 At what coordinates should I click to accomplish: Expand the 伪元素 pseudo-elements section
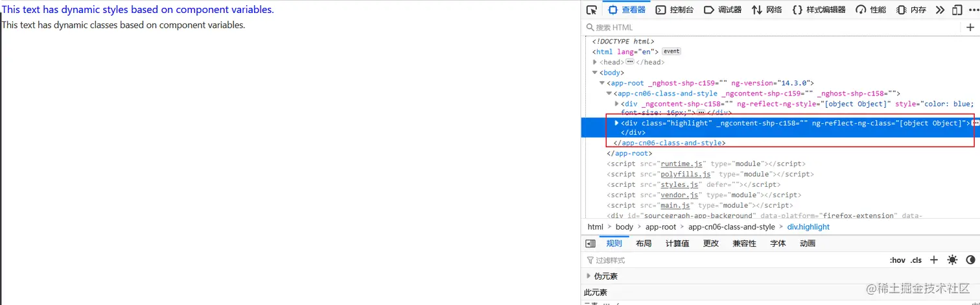(589, 276)
